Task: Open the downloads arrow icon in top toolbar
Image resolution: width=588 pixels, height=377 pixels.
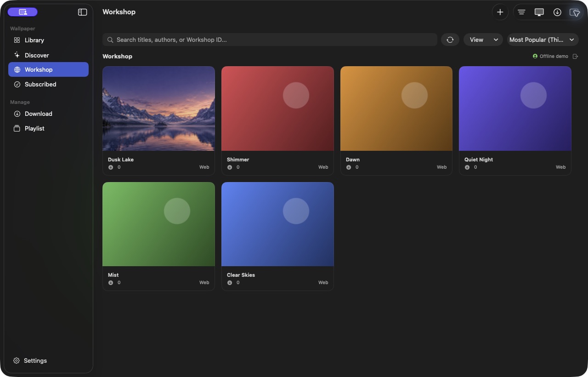Action: coord(557,12)
